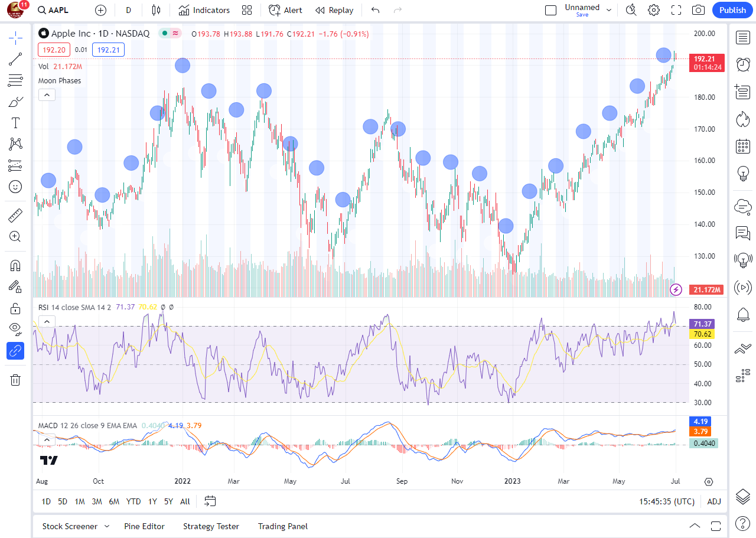Toggle magnet mode in left toolbar

coord(15,265)
